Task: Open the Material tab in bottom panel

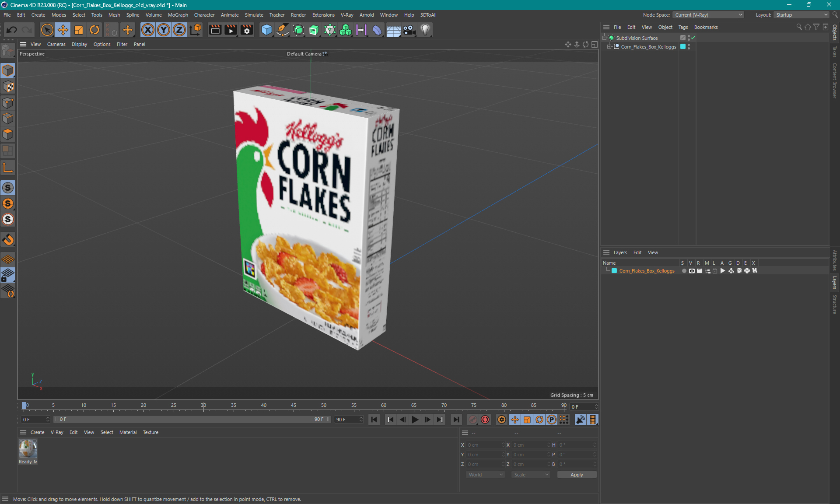Action: 127,432
